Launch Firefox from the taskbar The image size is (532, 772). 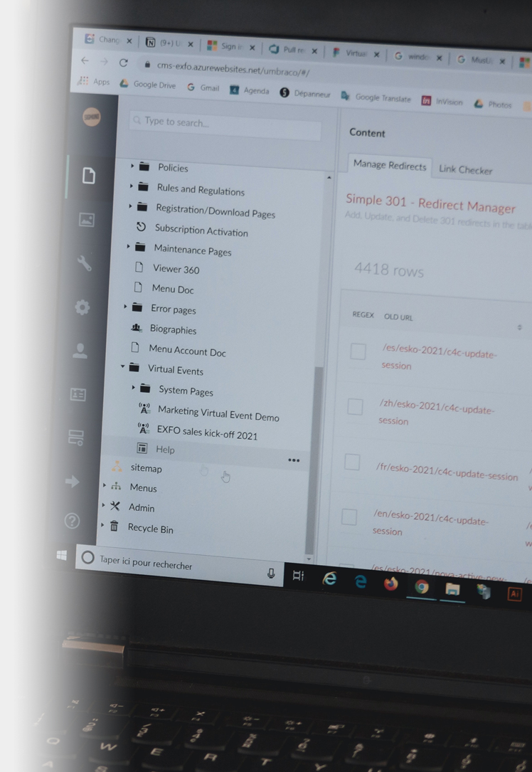click(390, 584)
